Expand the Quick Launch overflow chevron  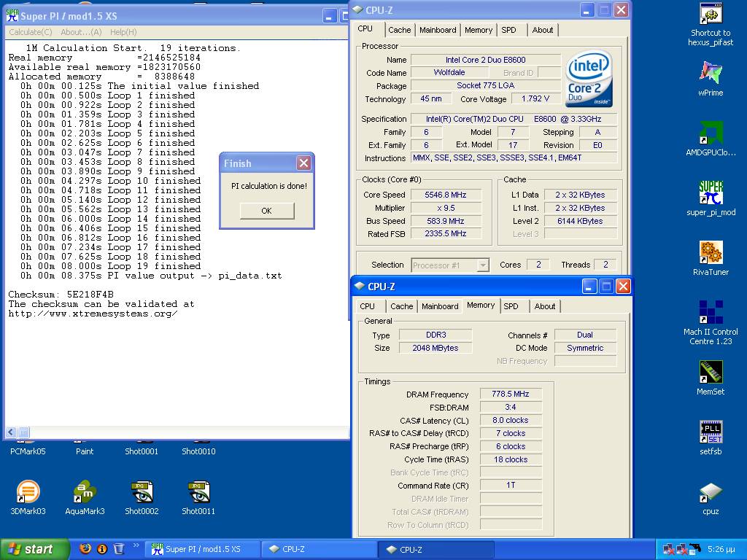tap(136, 545)
